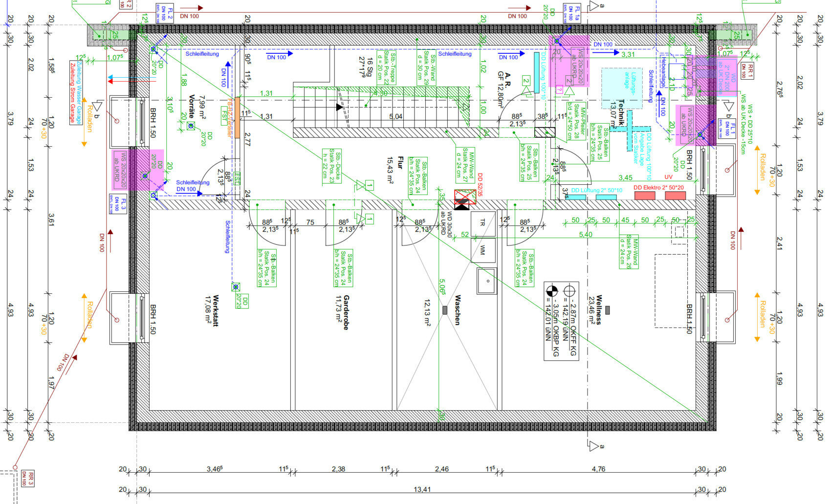Select the black-white OKFF elevation marker circle
831x504 pixels.
click(552, 290)
